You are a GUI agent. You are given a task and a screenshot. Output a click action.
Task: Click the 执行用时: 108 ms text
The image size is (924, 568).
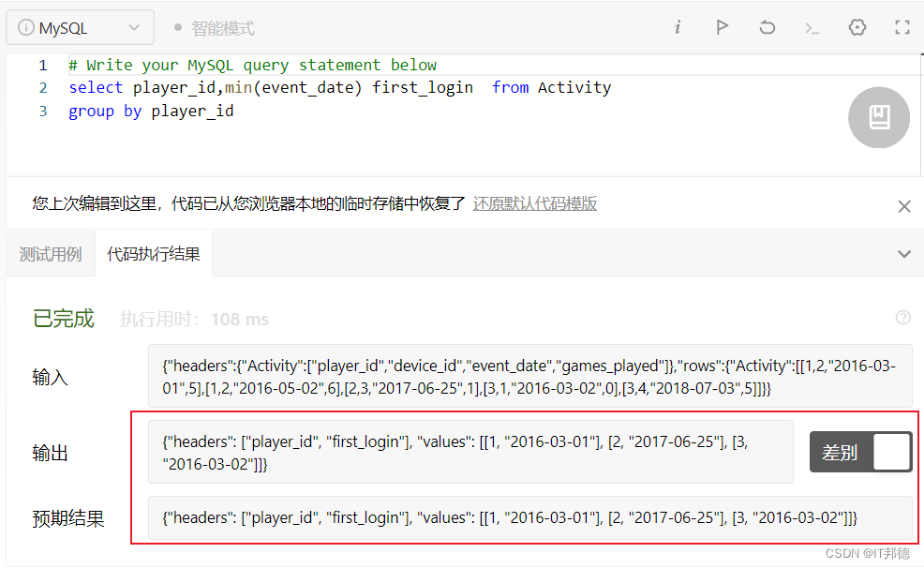[x=194, y=320]
